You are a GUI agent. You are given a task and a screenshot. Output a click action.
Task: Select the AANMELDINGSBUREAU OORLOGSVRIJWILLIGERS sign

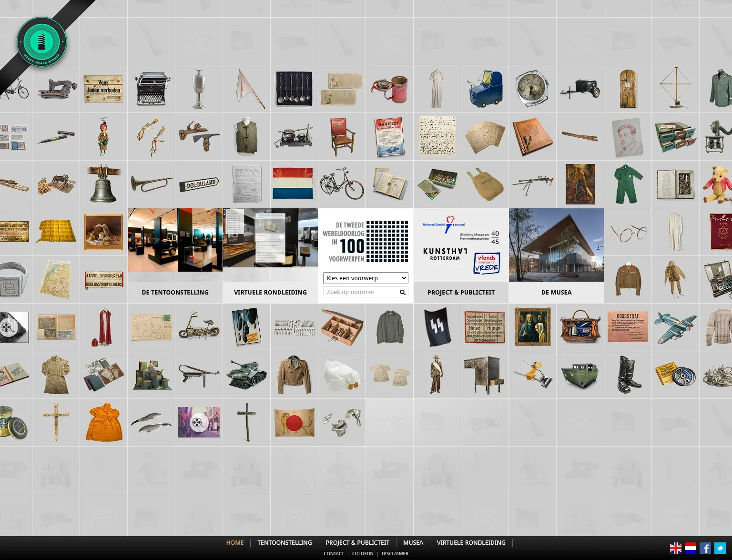pos(104,280)
